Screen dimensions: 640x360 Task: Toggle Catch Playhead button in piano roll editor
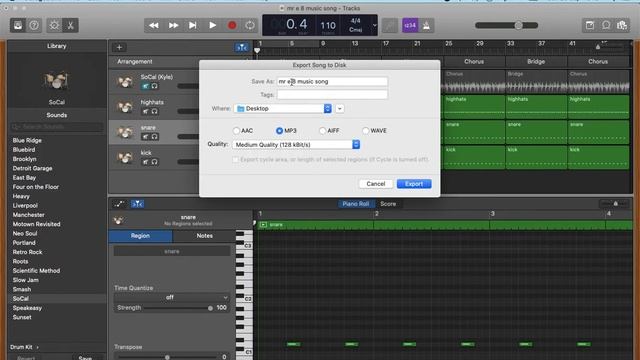pos(137,204)
